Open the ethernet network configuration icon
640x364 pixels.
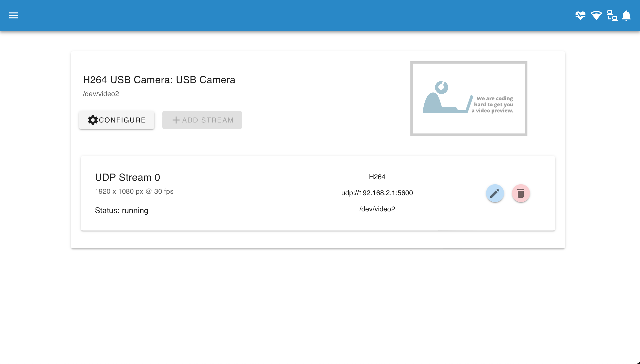click(x=612, y=15)
